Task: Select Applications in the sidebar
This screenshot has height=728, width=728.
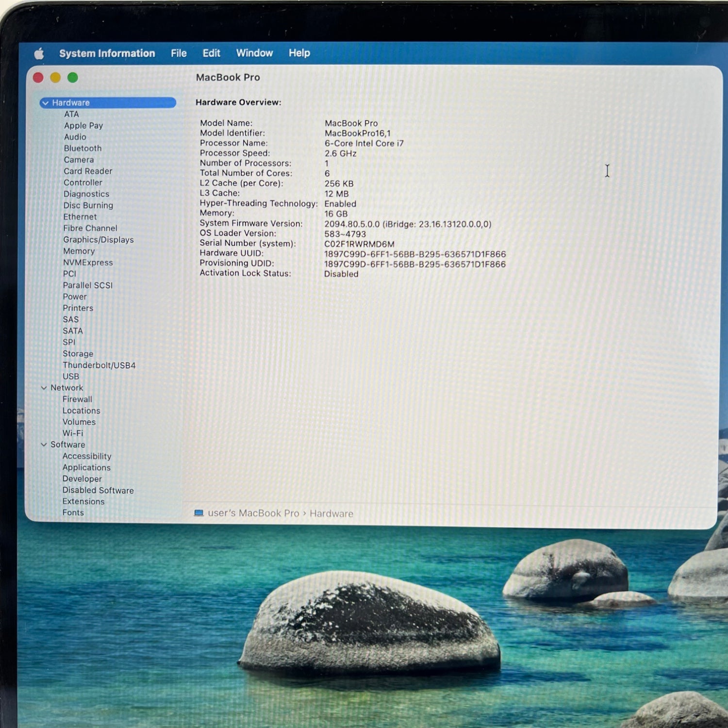Action: (x=86, y=467)
